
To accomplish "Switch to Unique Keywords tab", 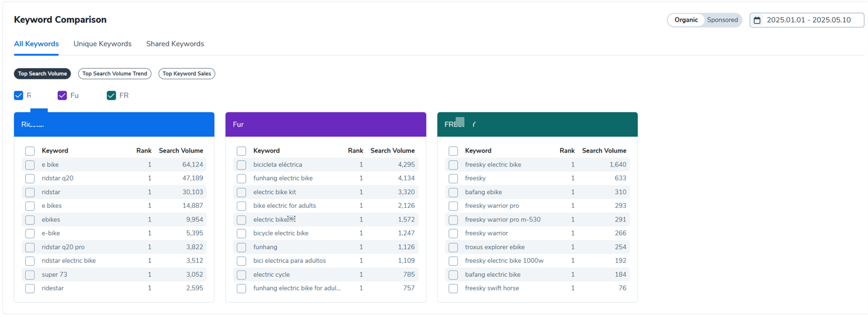I will point(102,44).
